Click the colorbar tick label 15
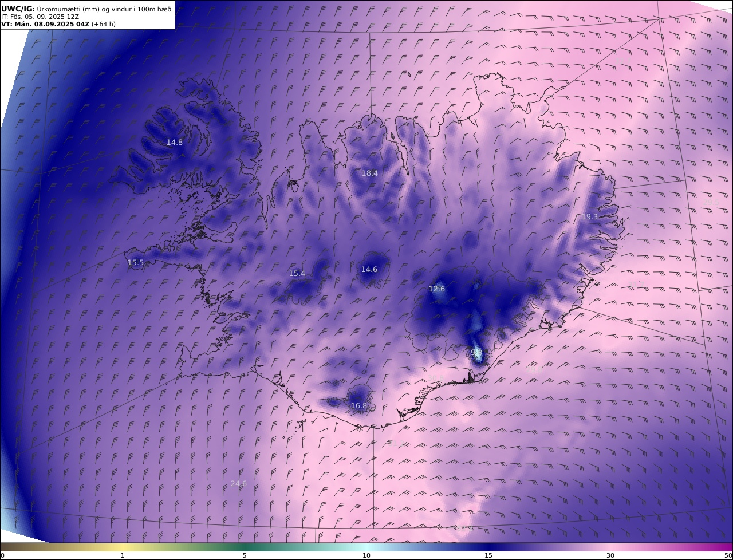The height and width of the screenshot is (560, 733). (x=488, y=555)
